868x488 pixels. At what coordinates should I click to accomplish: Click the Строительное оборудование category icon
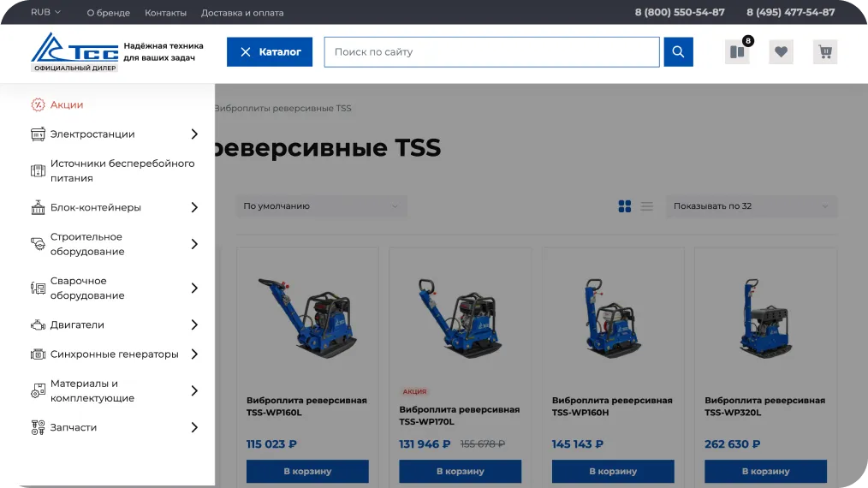point(38,244)
